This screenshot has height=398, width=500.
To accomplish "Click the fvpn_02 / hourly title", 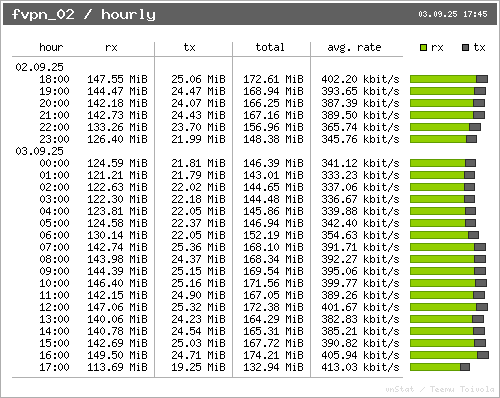I will click(x=84, y=14).
